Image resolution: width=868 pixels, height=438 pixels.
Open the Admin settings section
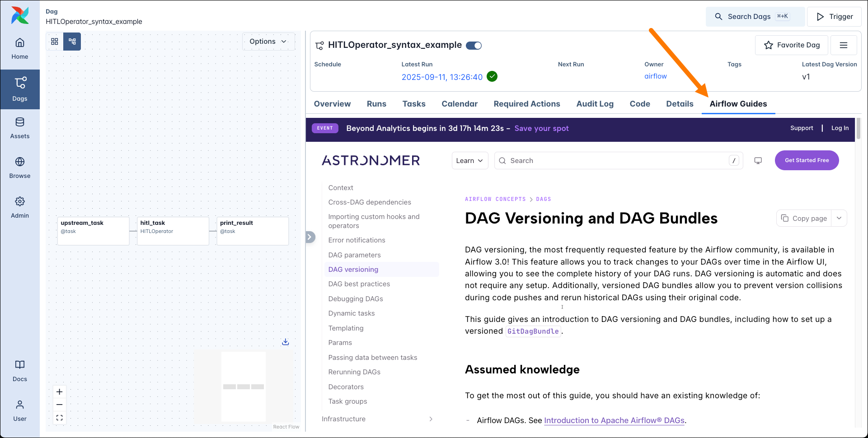point(20,207)
